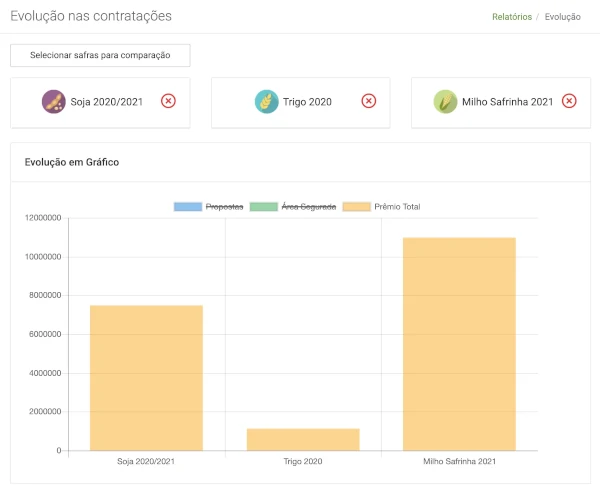Select the Soja 2020/2021 card label
This screenshot has width=600, height=493.
coord(106,102)
